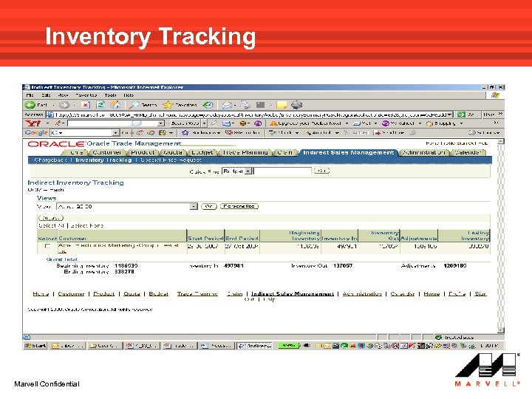532x399 pixels.
Task: Open the Chargeback subtab
Action: pos(50,160)
